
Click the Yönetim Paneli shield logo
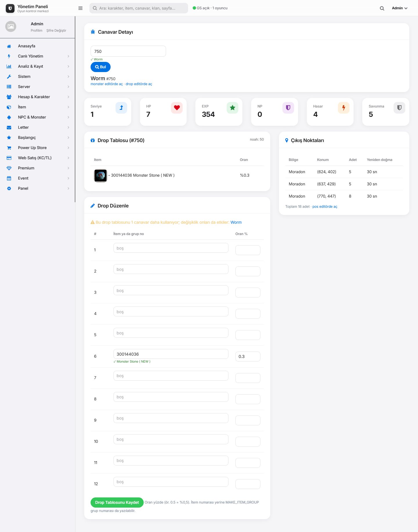click(x=10, y=8)
